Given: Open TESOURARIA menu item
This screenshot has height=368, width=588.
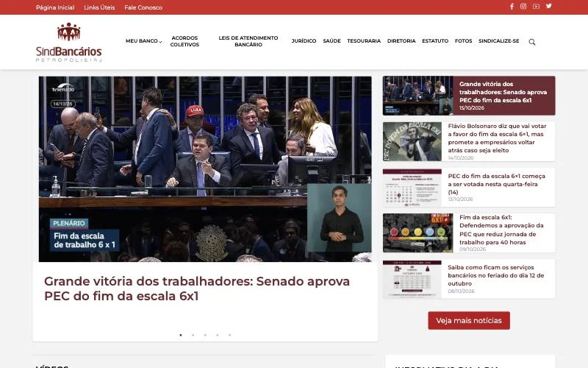Looking at the screenshot, I should click(364, 41).
